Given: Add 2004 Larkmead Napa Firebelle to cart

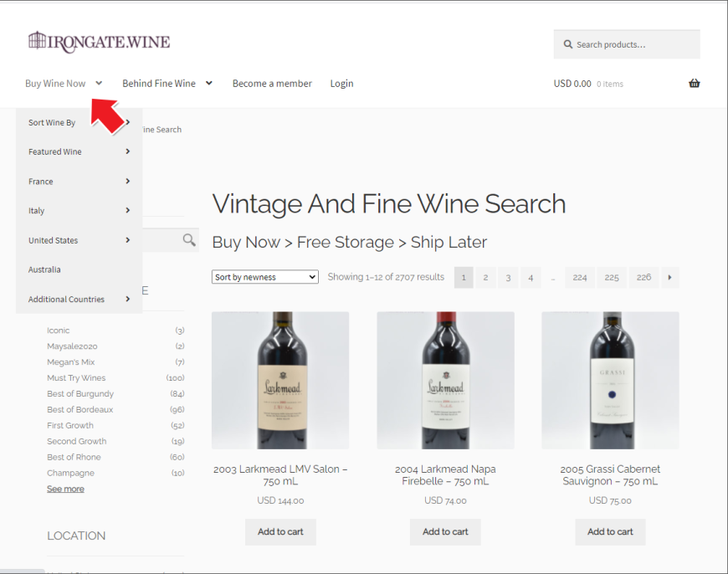Looking at the screenshot, I should 445,531.
